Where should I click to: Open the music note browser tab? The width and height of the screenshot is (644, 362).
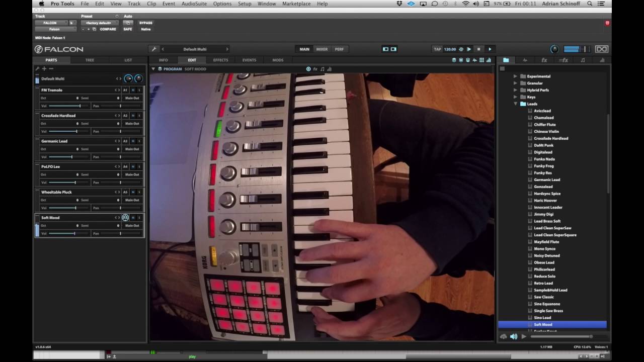[583, 60]
